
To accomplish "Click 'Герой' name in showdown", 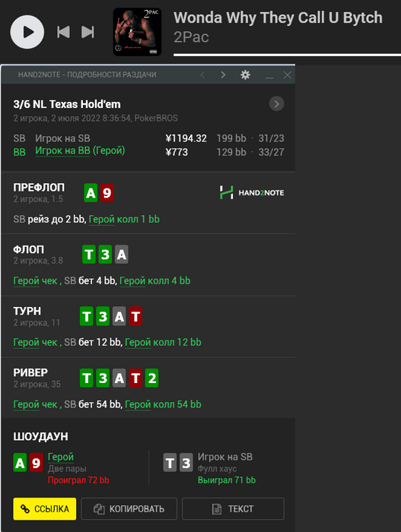I will click(x=60, y=457).
